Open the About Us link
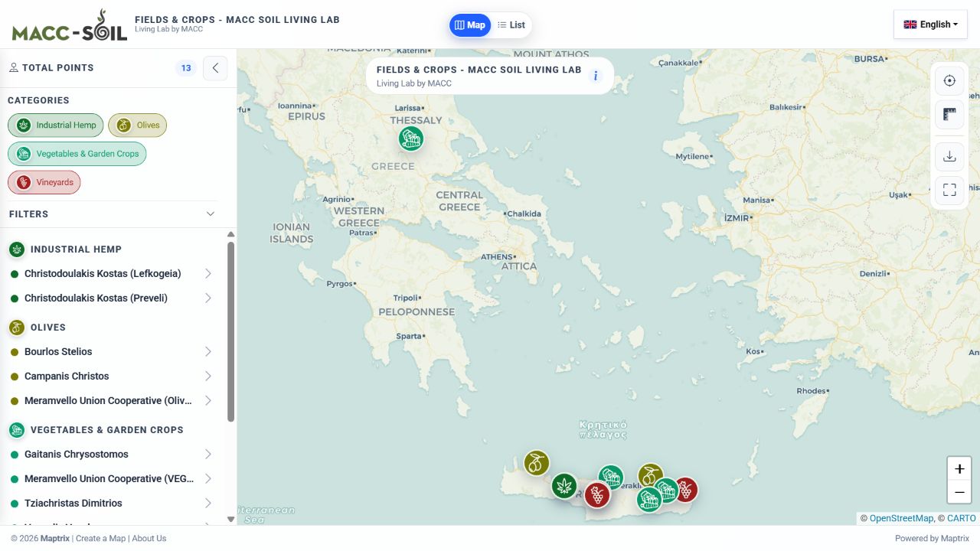Screen dimensions: 980x551 [x=149, y=539]
